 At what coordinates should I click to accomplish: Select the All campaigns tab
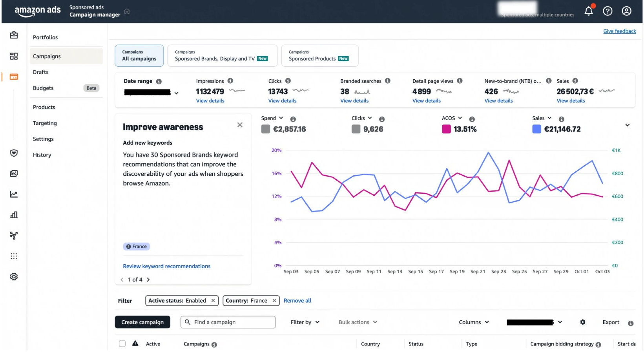click(139, 56)
